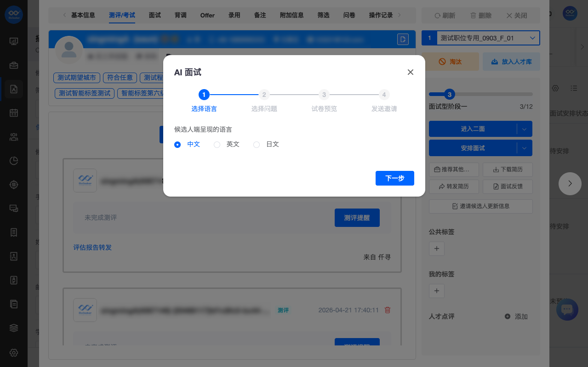588x367 pixels.
Task: Open the calendar icon in sidebar
Action: pos(14,113)
